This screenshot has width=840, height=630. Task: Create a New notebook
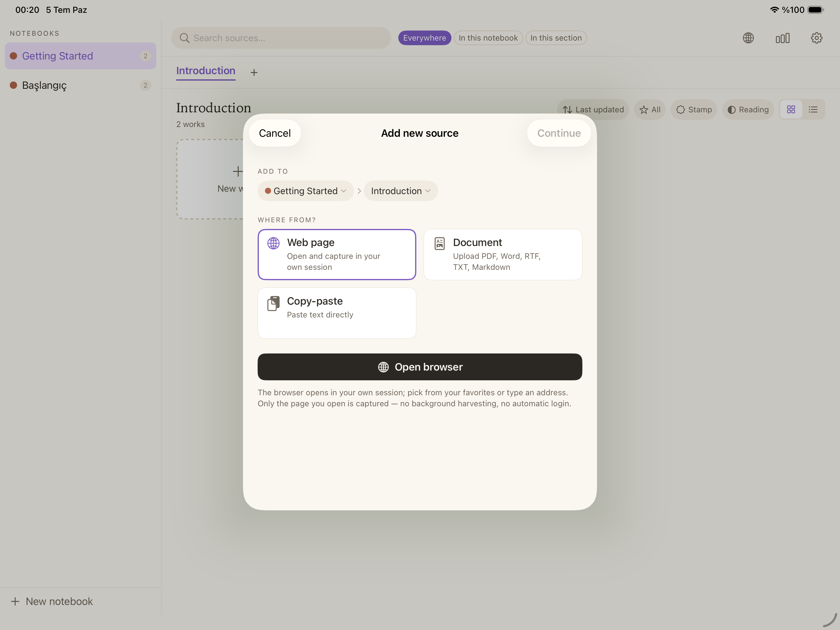coord(52,601)
